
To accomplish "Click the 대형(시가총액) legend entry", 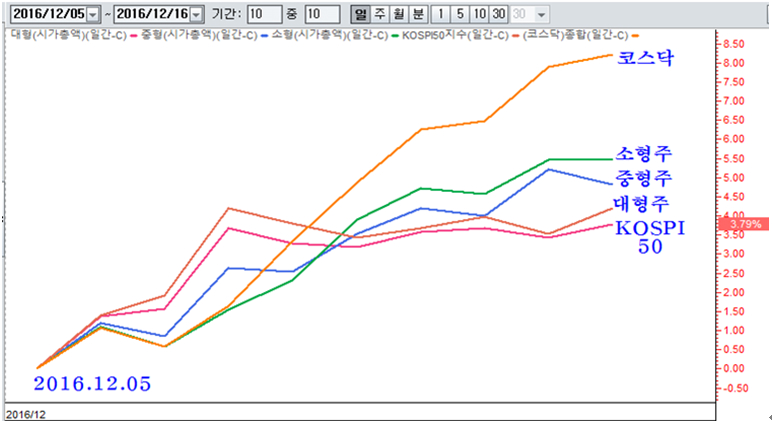I will (x=65, y=34).
